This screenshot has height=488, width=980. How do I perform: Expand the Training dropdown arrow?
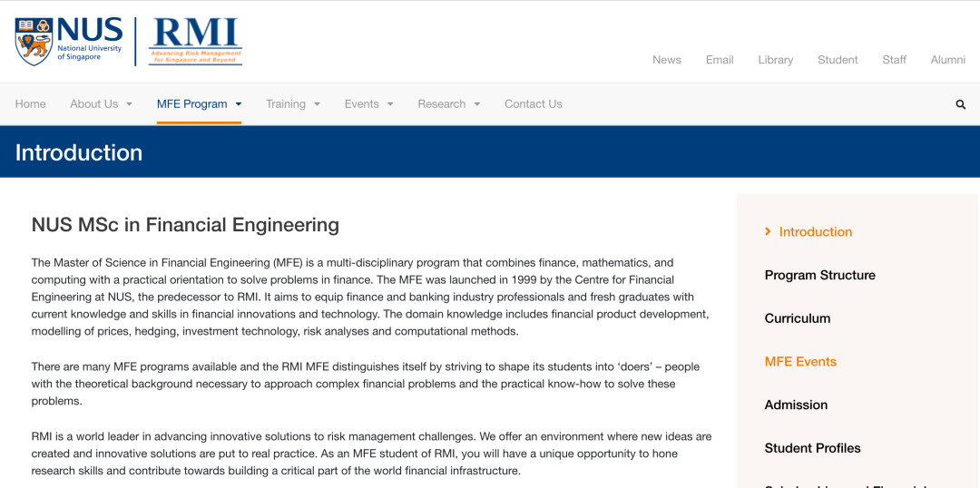click(317, 104)
